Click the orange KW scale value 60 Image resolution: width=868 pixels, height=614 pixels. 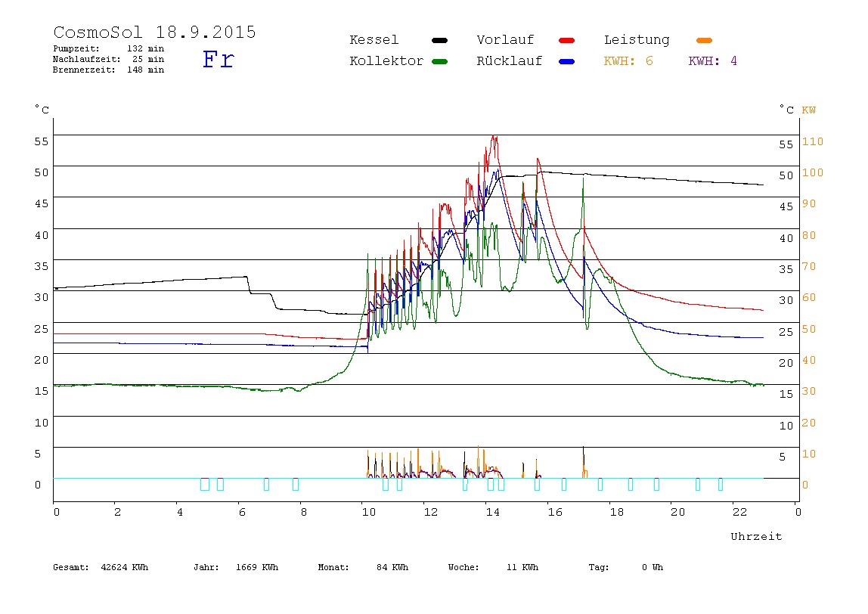pyautogui.click(x=809, y=297)
